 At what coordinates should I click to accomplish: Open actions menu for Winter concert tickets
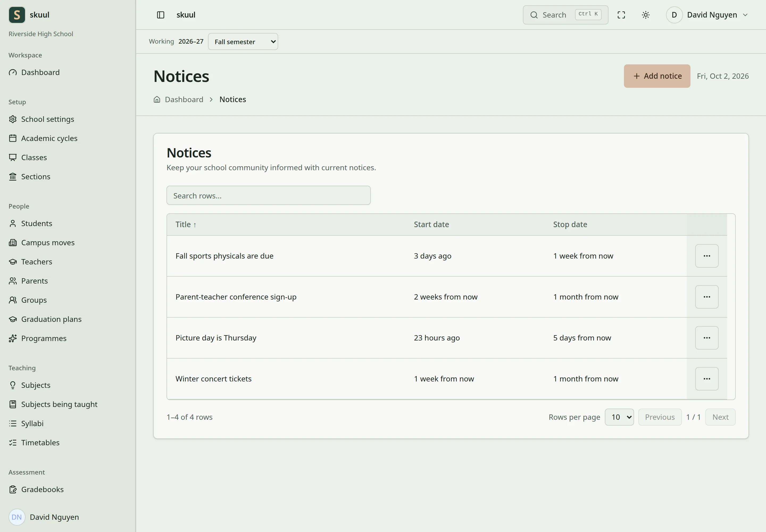point(707,379)
